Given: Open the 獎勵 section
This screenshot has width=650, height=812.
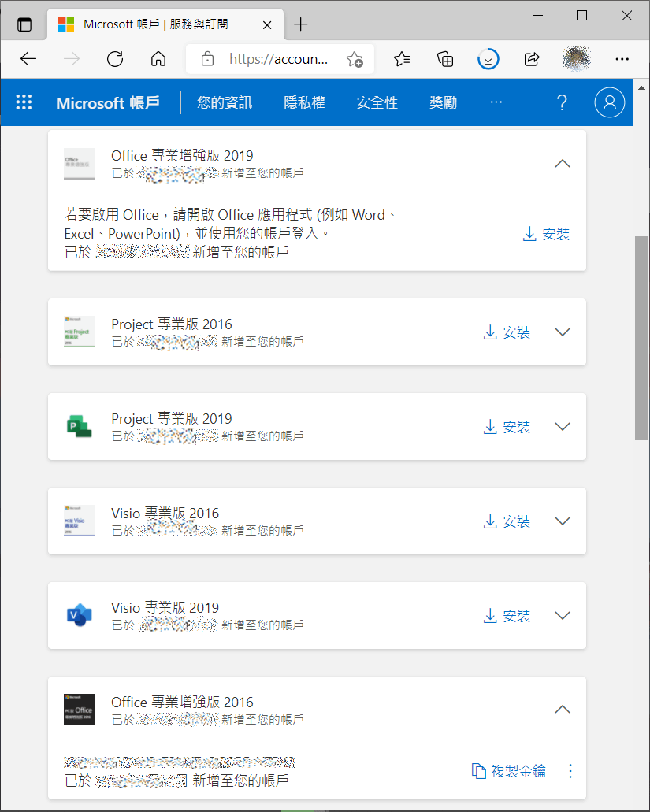Looking at the screenshot, I should [444, 102].
